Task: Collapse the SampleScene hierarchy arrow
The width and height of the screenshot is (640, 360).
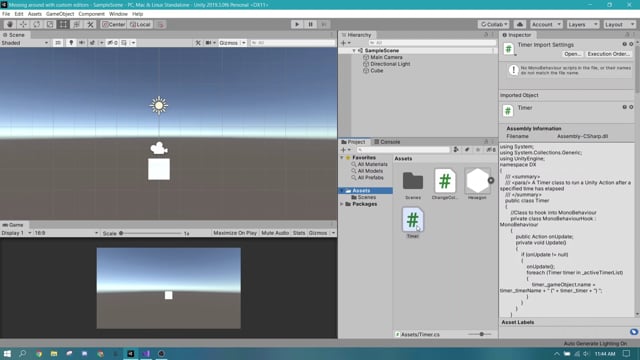Action: click(354, 51)
